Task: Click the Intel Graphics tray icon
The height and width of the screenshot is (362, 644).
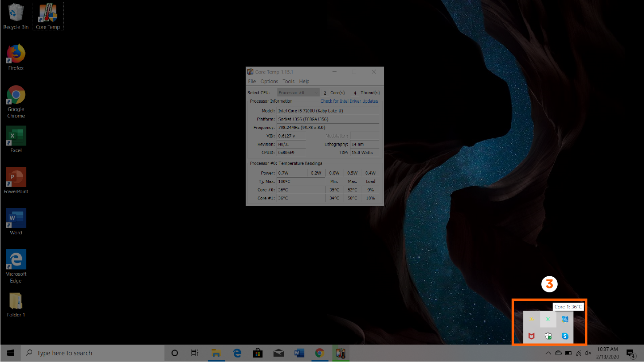Action: click(565, 319)
